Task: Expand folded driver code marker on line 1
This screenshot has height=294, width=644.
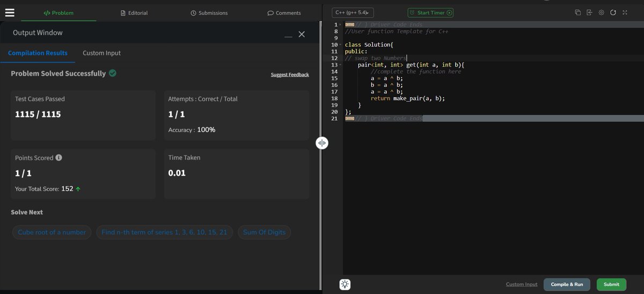Action: pos(349,25)
